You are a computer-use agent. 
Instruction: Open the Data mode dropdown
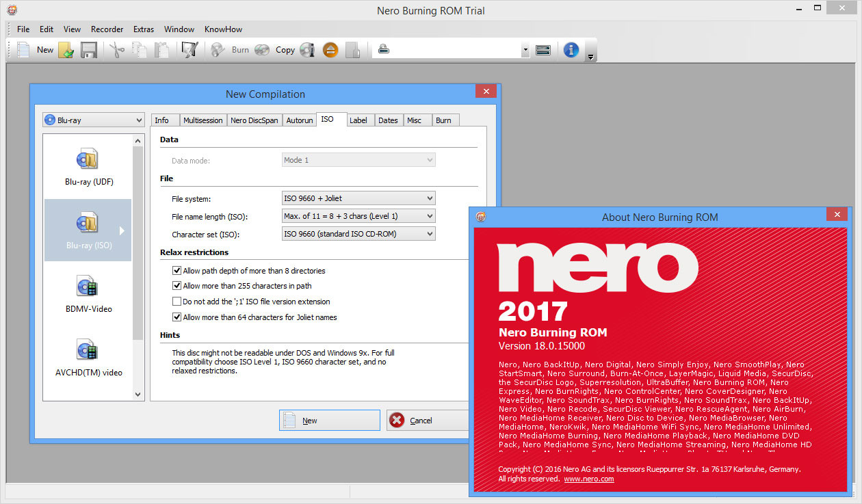pos(359,160)
